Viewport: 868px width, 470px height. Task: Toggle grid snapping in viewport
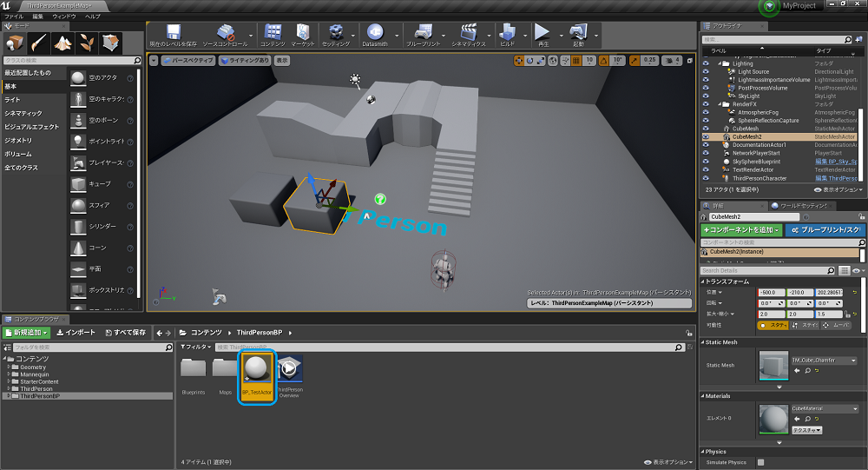coord(576,61)
